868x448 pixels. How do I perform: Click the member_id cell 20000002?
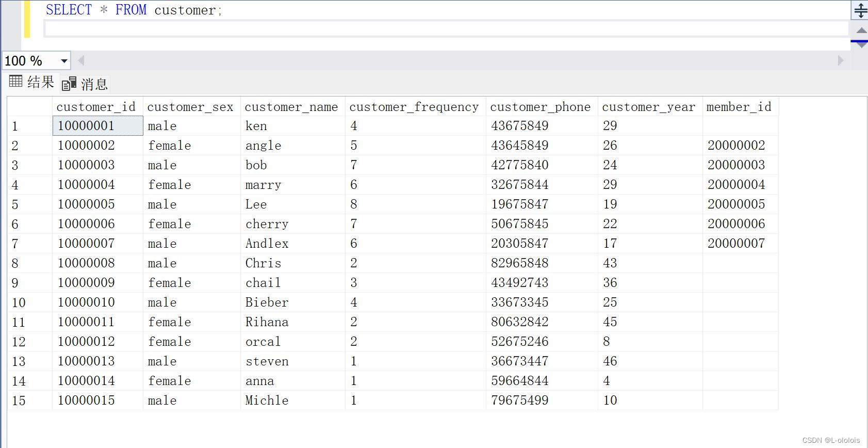point(740,146)
